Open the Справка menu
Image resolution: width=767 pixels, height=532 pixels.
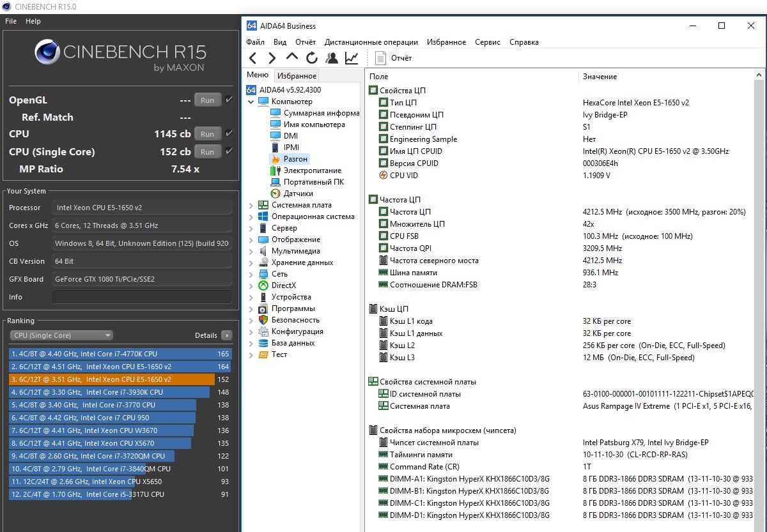pos(524,42)
